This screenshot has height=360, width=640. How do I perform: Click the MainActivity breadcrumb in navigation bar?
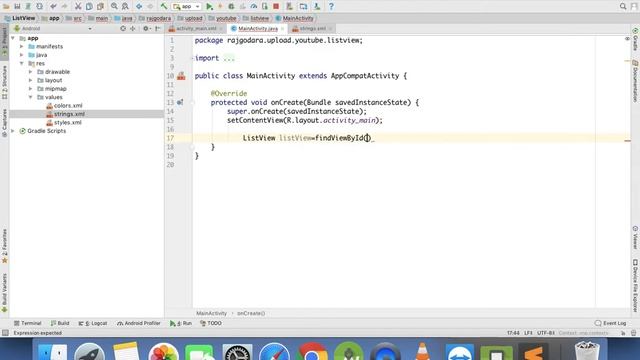click(295, 18)
